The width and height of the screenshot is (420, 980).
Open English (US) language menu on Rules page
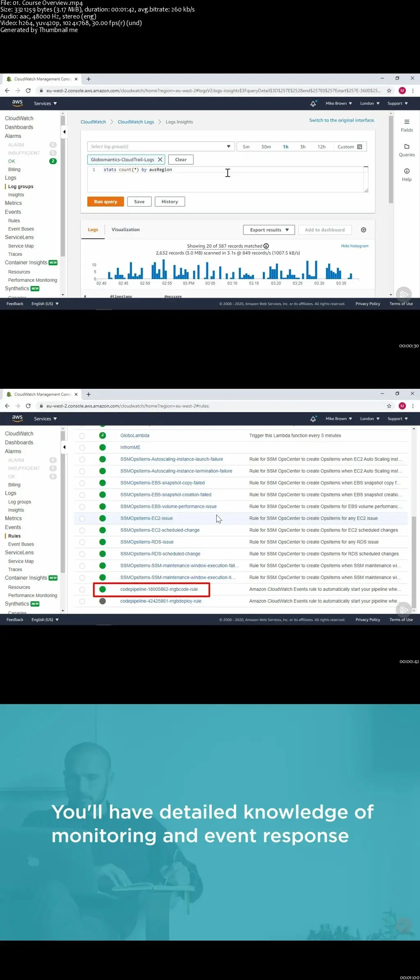(45, 620)
